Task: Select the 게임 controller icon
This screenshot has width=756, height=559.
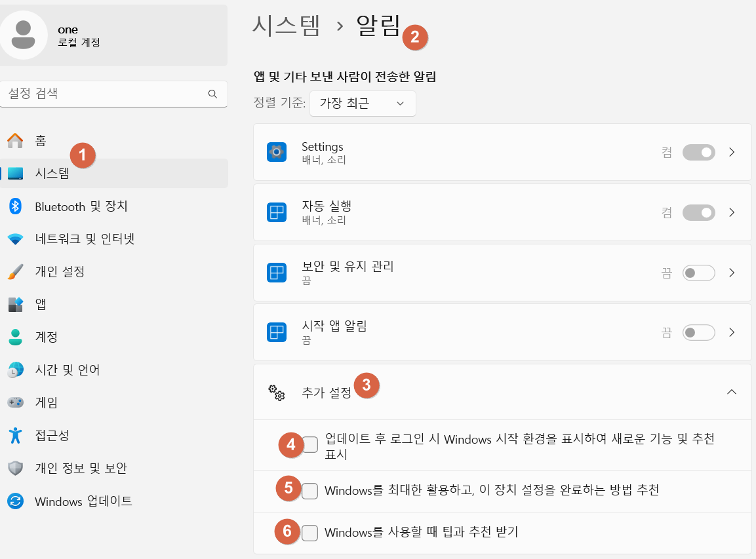Action: coord(15,402)
